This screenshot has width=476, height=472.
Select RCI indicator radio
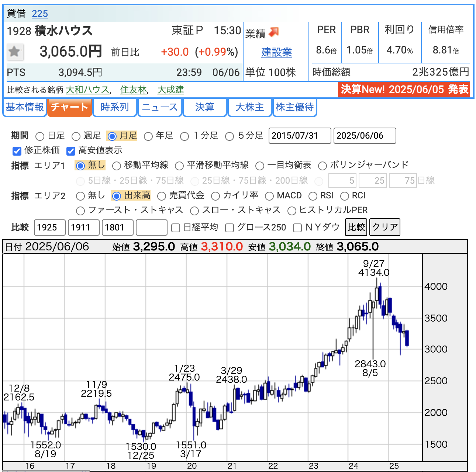(x=345, y=196)
